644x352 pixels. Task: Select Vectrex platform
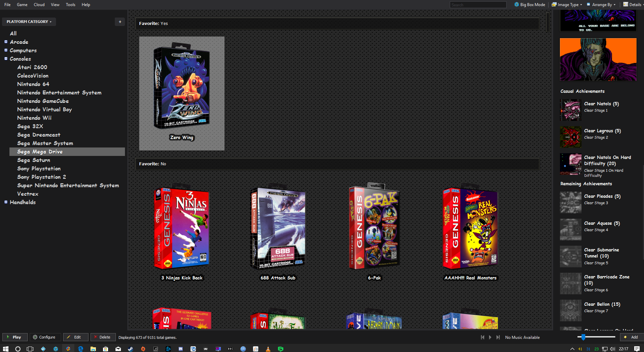click(28, 194)
